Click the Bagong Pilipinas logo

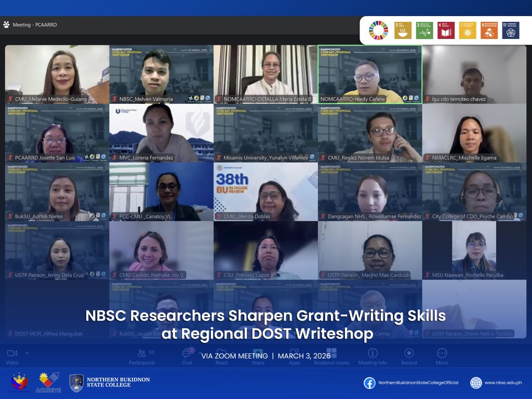point(19,383)
